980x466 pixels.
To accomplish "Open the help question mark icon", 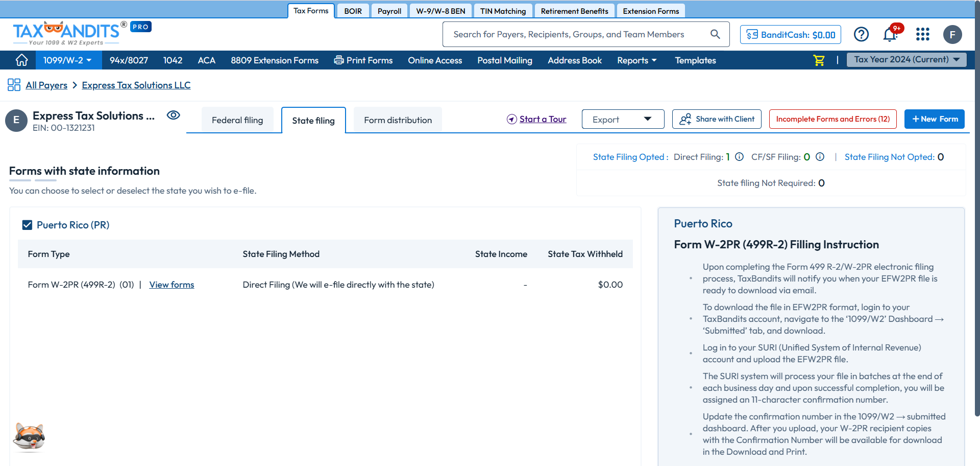I will click(x=861, y=34).
